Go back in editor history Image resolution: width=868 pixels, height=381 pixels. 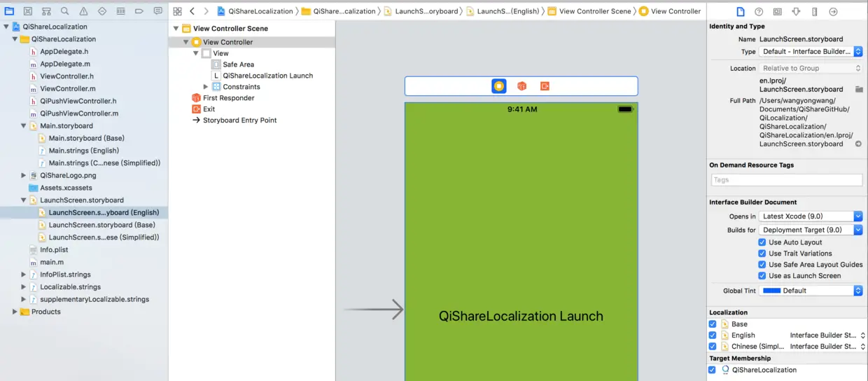coord(192,11)
